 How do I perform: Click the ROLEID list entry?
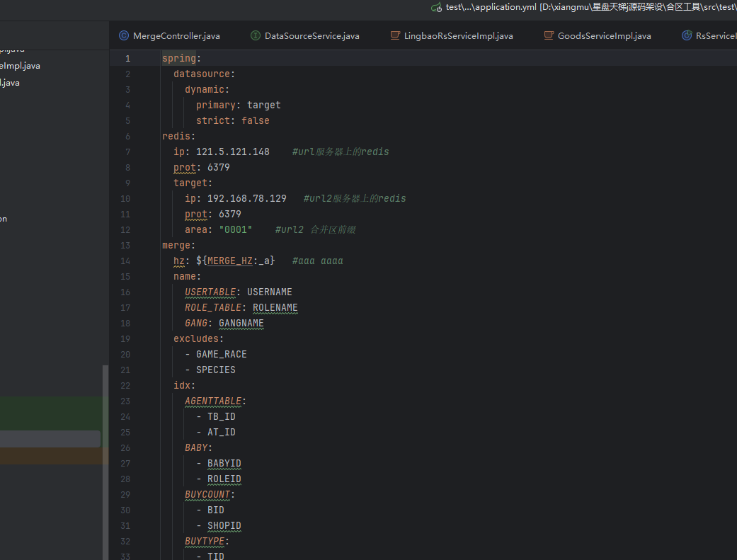pos(224,479)
